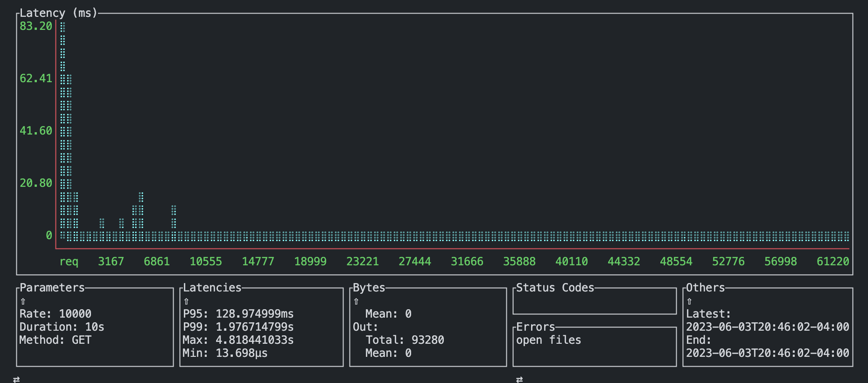The width and height of the screenshot is (868, 383).
Task: Click the 41.60 y-axis label
Action: click(36, 131)
